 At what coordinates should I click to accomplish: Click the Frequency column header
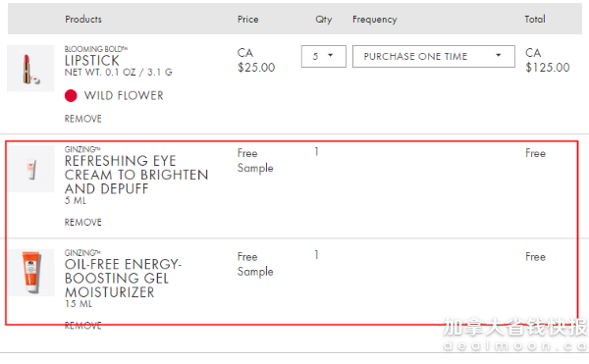tap(375, 20)
